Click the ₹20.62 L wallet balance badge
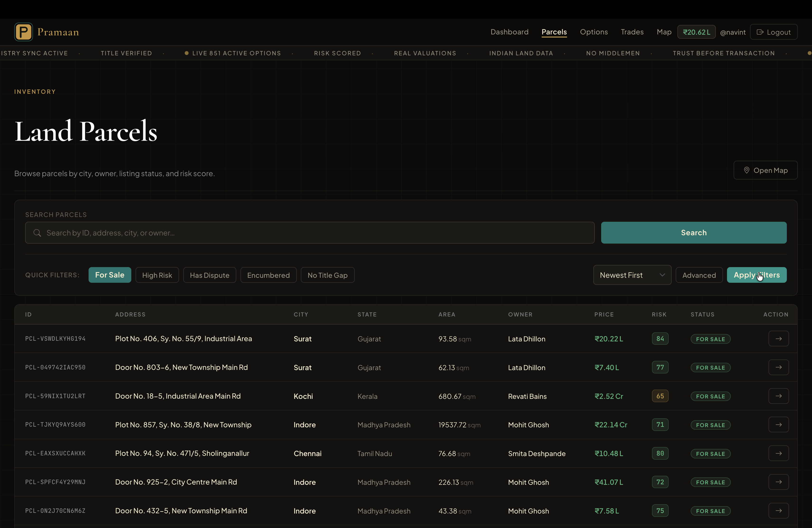The height and width of the screenshot is (528, 812). [696, 32]
